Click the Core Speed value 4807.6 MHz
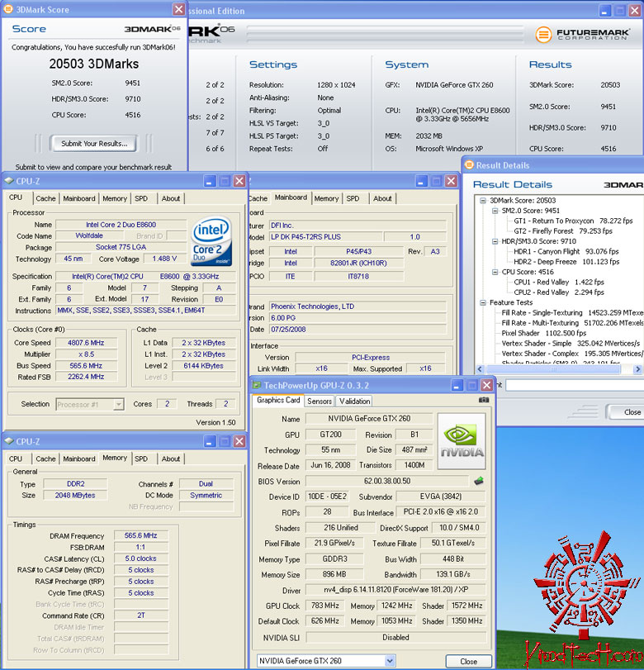The height and width of the screenshot is (670, 644). (86, 343)
